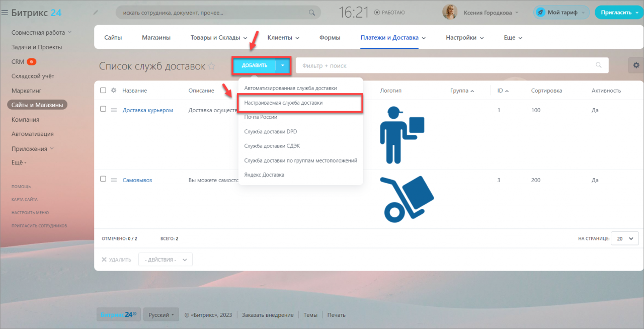Sort the table by the Группа column
The height and width of the screenshot is (329, 644).
coord(462,91)
